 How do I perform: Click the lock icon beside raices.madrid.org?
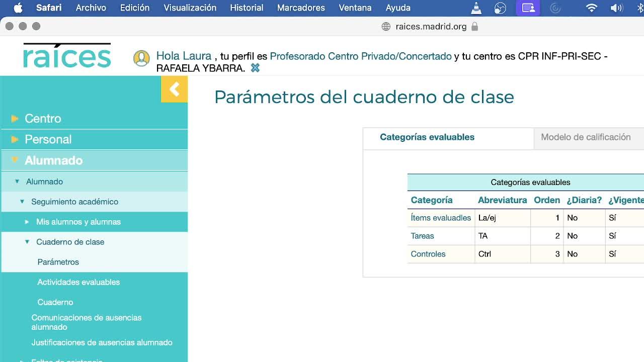tap(474, 27)
